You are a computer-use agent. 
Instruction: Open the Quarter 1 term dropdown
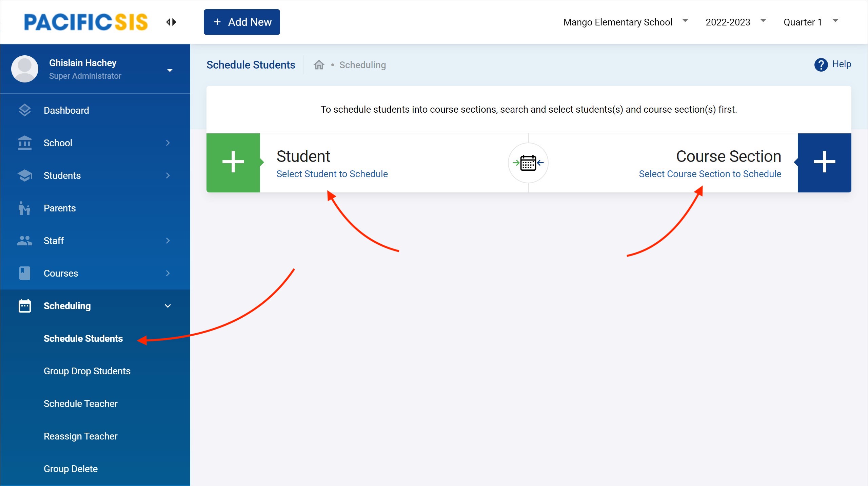pos(810,22)
